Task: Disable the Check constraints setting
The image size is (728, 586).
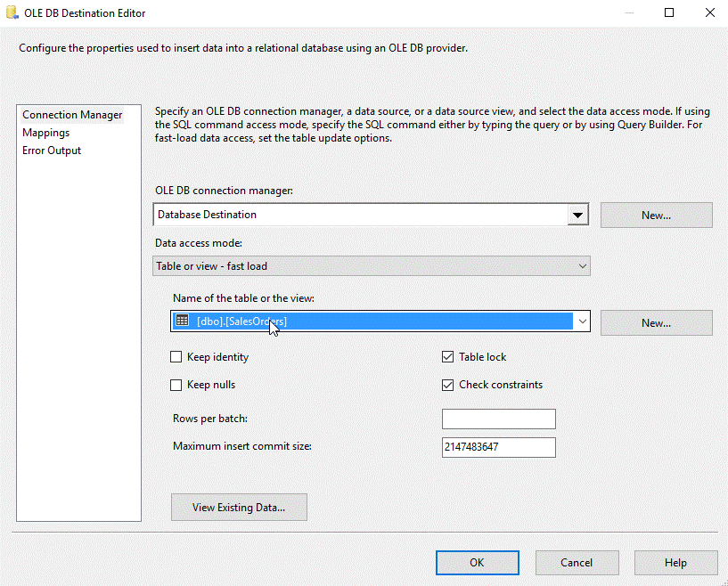Action: [x=446, y=384]
